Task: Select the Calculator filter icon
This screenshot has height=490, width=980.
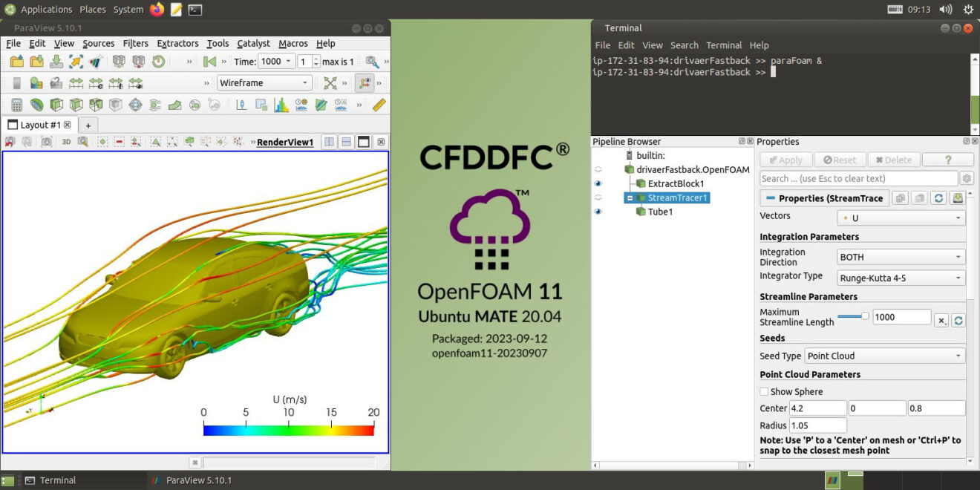Action: pyautogui.click(x=16, y=104)
